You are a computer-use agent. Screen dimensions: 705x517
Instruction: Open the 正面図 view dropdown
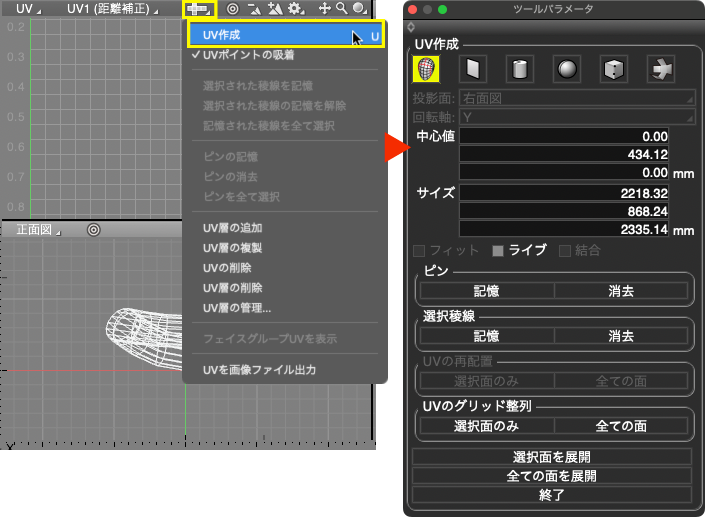tap(37, 229)
